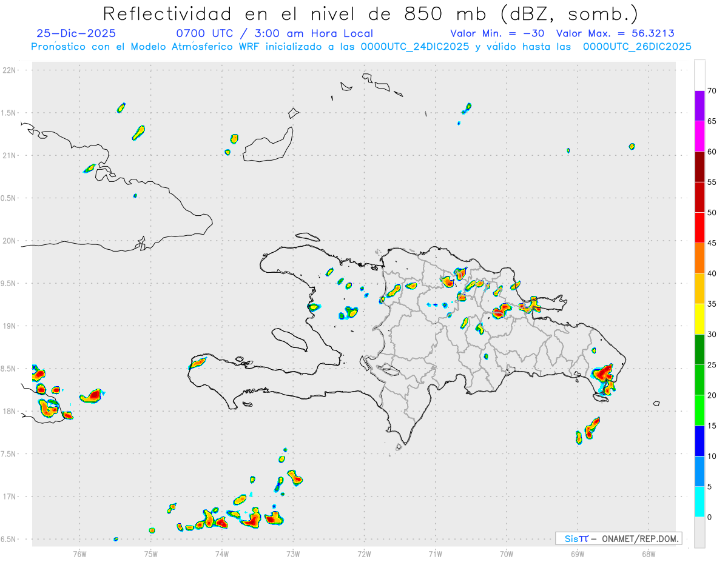The width and height of the screenshot is (728, 562).
Task: Click the 'Valor Max. = 56.3213' readout
Action: click(615, 33)
